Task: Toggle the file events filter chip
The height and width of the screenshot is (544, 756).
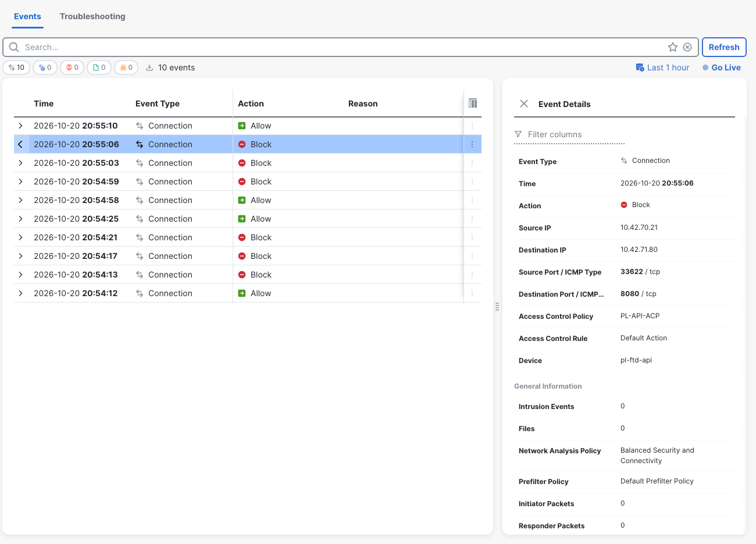Action: (x=99, y=67)
